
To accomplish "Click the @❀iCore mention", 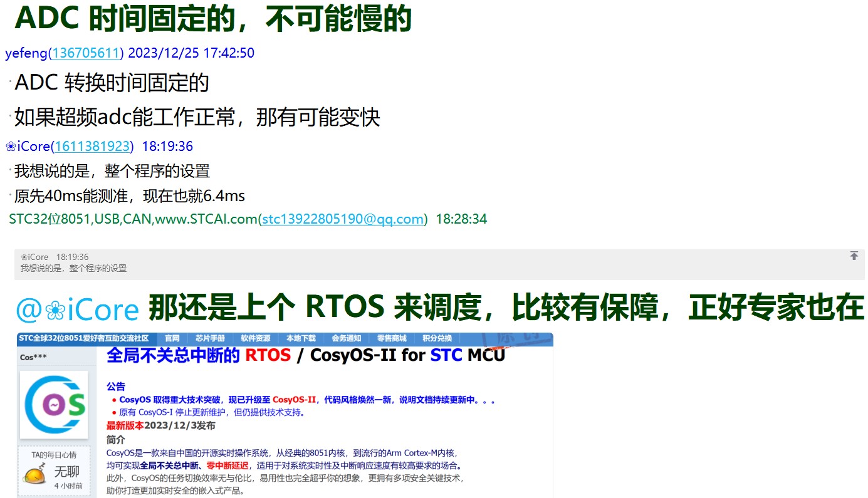I will pyautogui.click(x=77, y=309).
